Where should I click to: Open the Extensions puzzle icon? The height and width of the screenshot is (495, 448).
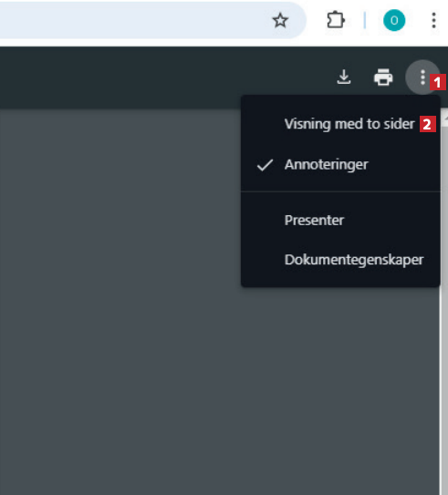click(x=335, y=20)
